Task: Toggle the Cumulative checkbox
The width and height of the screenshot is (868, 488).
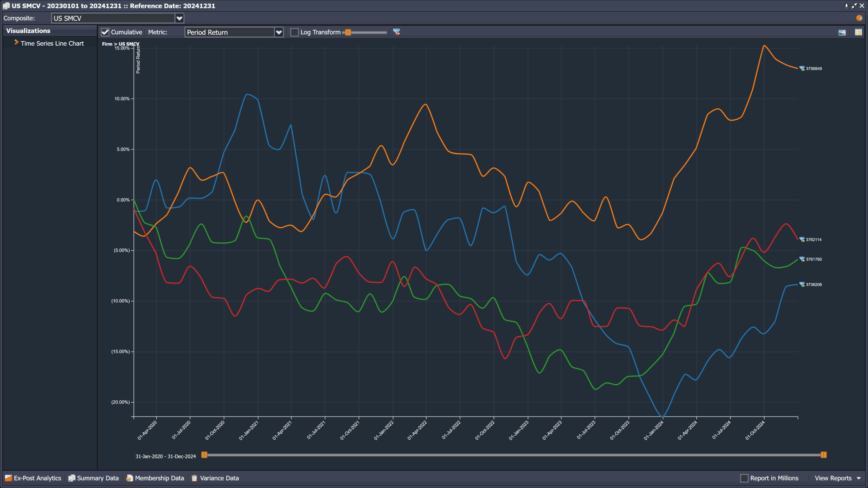Action: click(105, 32)
